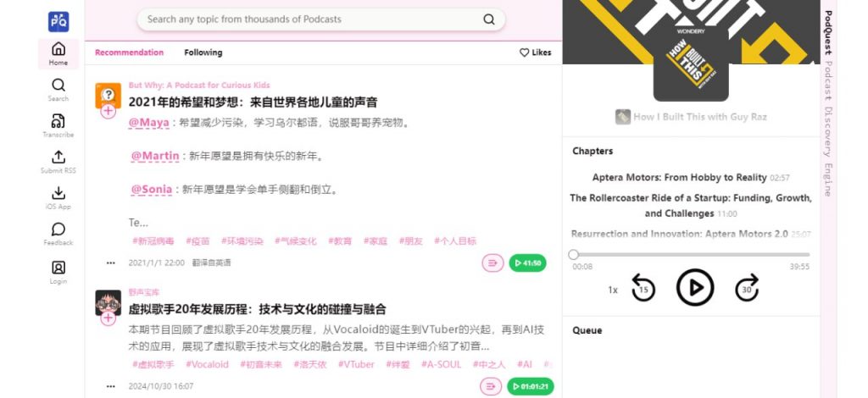
Task: Open more options for the 2021/1/1 episode
Action: click(x=111, y=263)
